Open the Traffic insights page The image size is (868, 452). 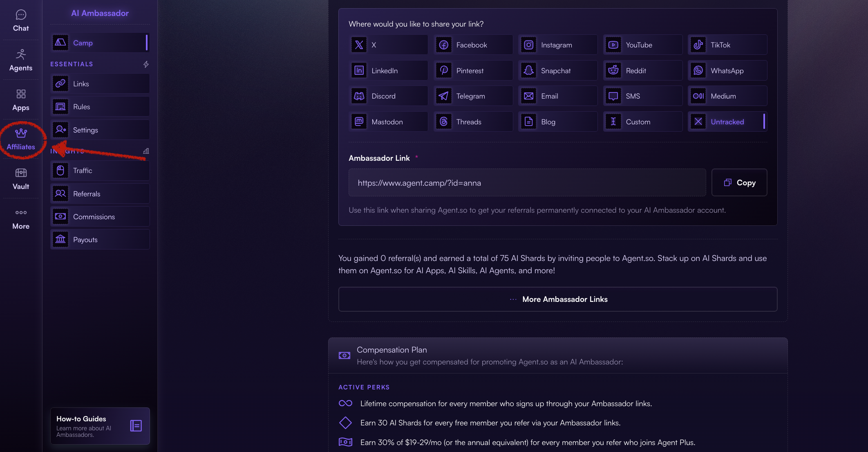click(x=100, y=171)
